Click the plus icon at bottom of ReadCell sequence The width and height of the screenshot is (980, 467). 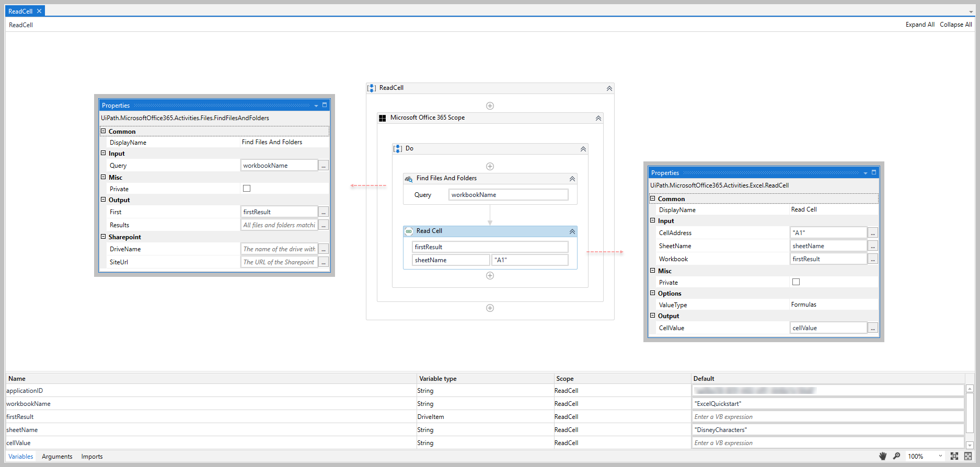[x=490, y=308]
